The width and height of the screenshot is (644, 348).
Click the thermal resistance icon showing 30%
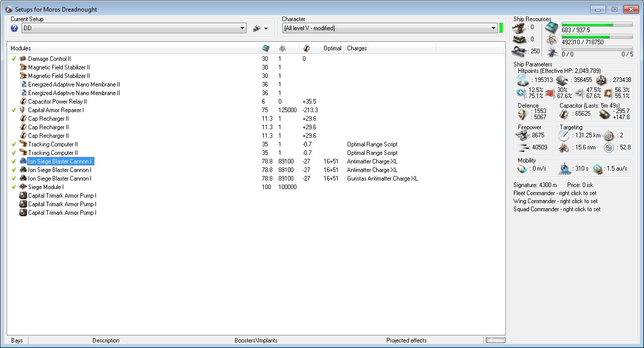pos(550,93)
